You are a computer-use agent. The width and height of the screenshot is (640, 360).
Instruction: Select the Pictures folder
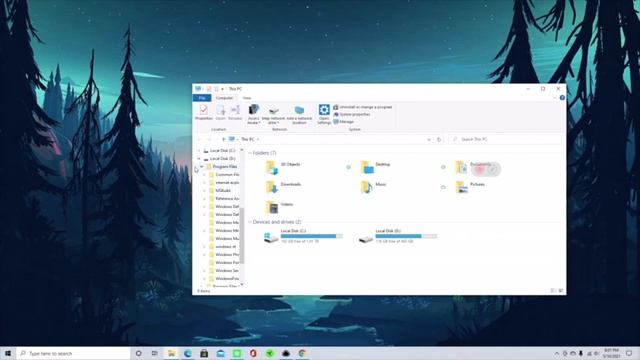(470, 187)
